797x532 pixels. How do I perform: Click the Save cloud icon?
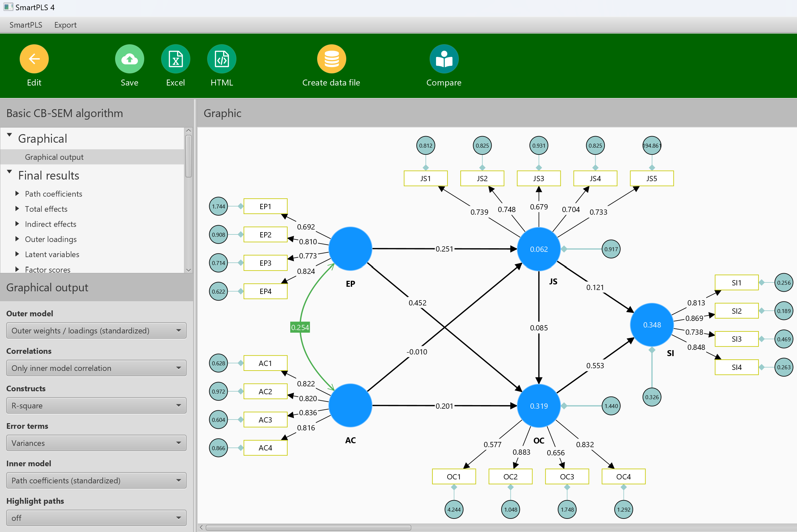pyautogui.click(x=129, y=59)
